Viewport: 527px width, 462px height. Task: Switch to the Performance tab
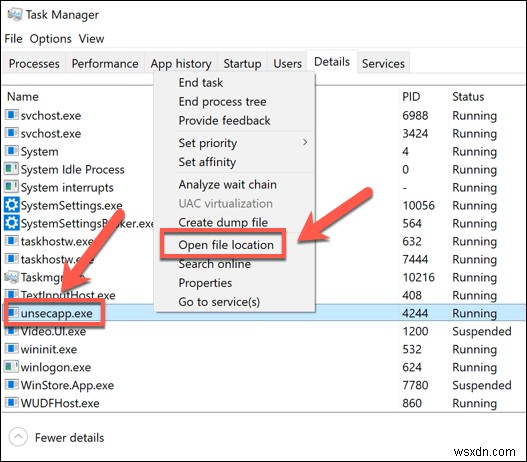105,63
